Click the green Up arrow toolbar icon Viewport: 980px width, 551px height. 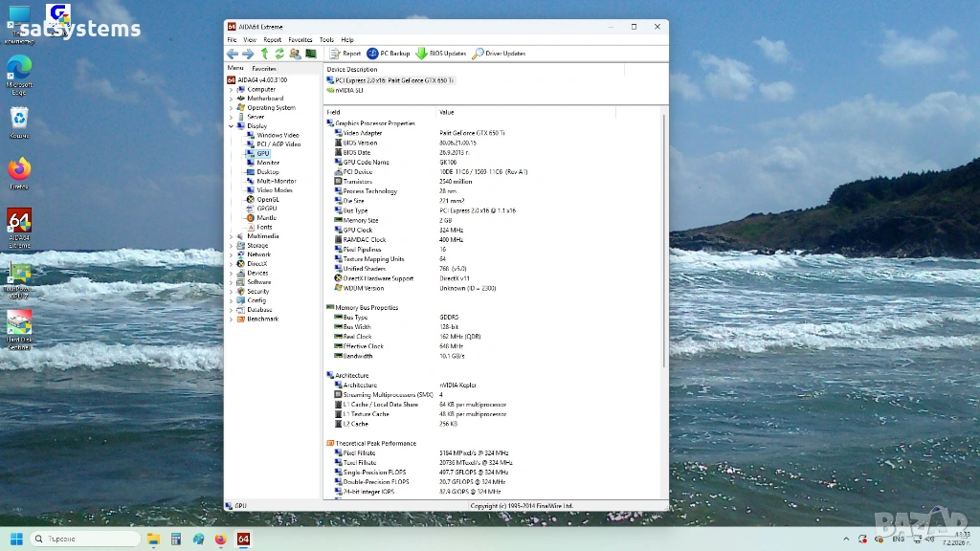264,54
